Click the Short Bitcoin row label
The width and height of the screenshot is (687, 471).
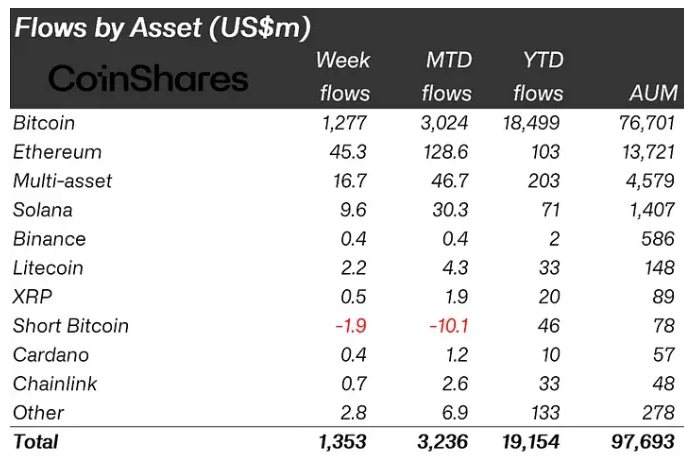(x=71, y=326)
